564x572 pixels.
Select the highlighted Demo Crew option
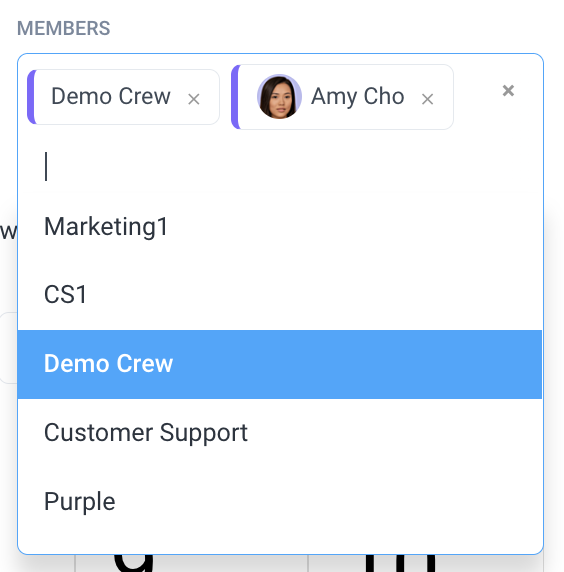coord(280,364)
